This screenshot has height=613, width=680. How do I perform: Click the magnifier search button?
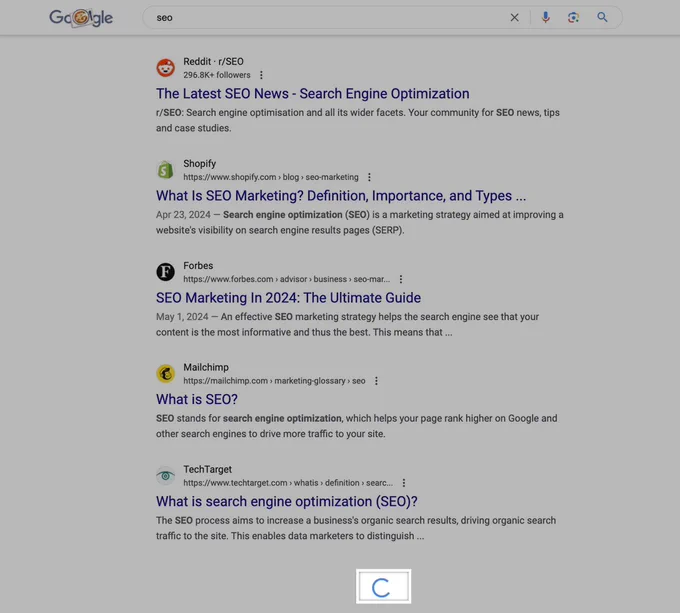coord(602,17)
